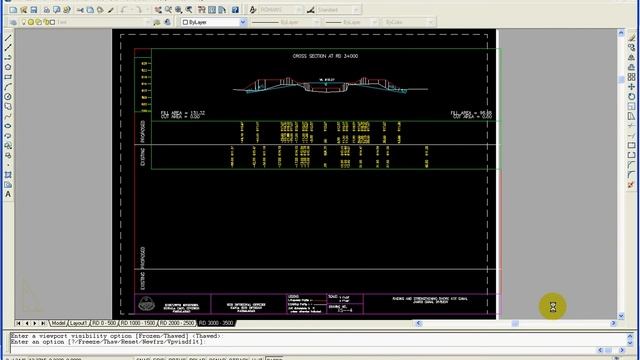Open the Properties palette icon
640x360 pixels.
(x=201, y=9)
